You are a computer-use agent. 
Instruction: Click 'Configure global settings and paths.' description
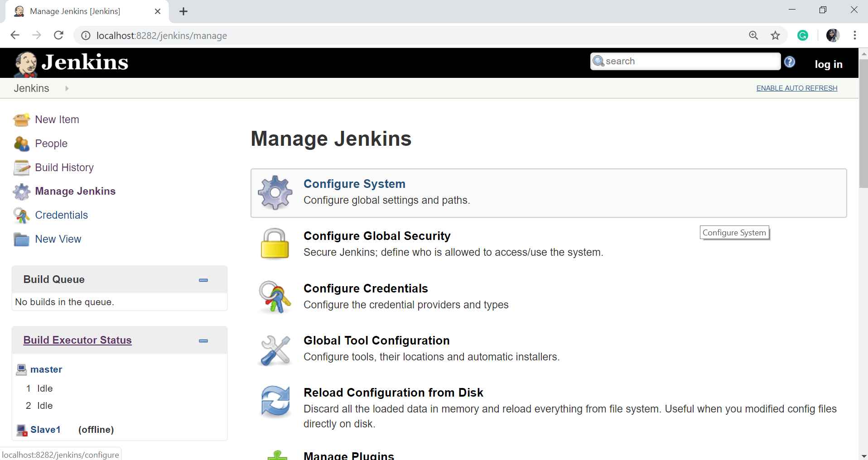(x=387, y=200)
